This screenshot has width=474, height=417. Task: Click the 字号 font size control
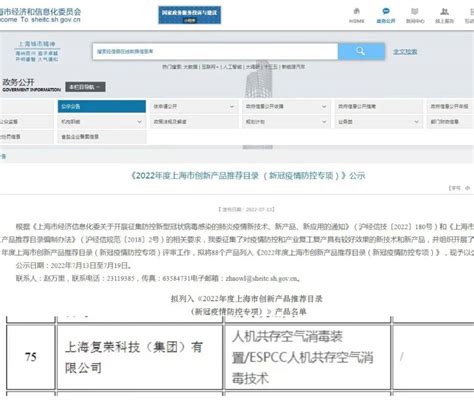tap(459, 188)
